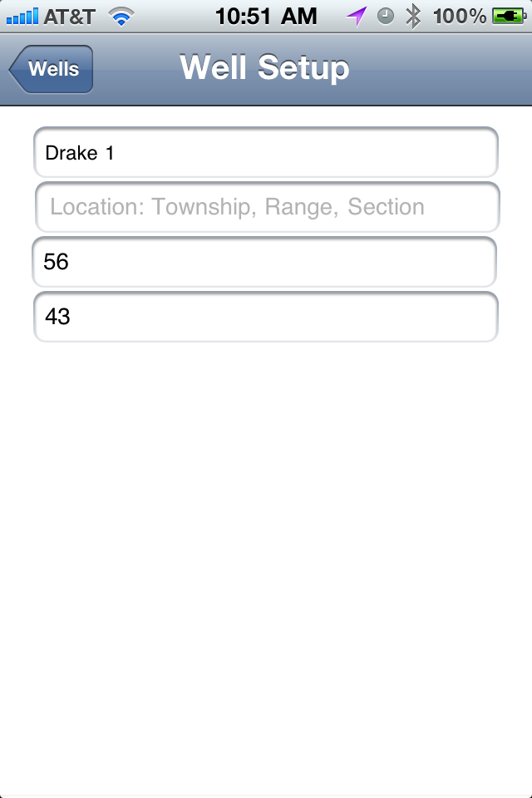
Task: Tap the word Section in placeholder
Action: pos(386,207)
